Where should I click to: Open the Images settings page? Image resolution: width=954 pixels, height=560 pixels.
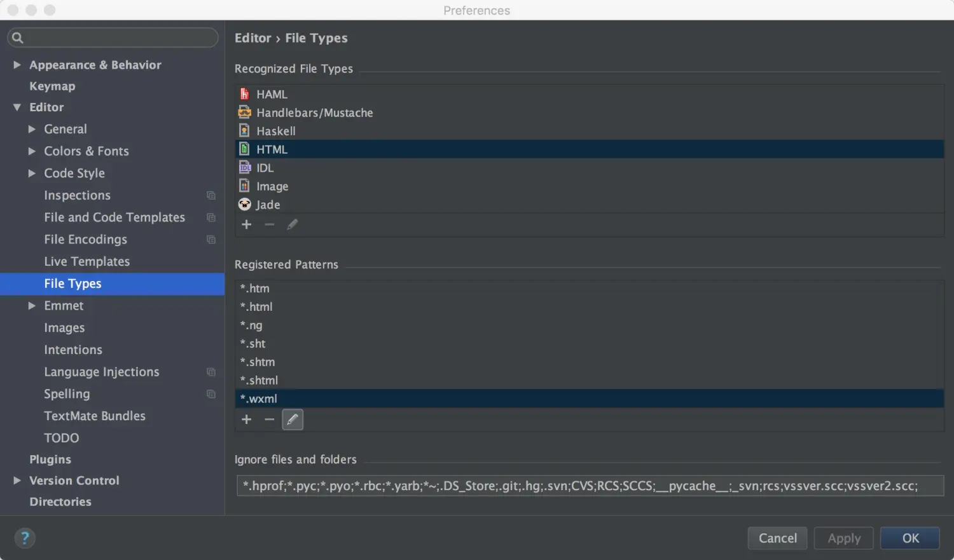tap(64, 328)
